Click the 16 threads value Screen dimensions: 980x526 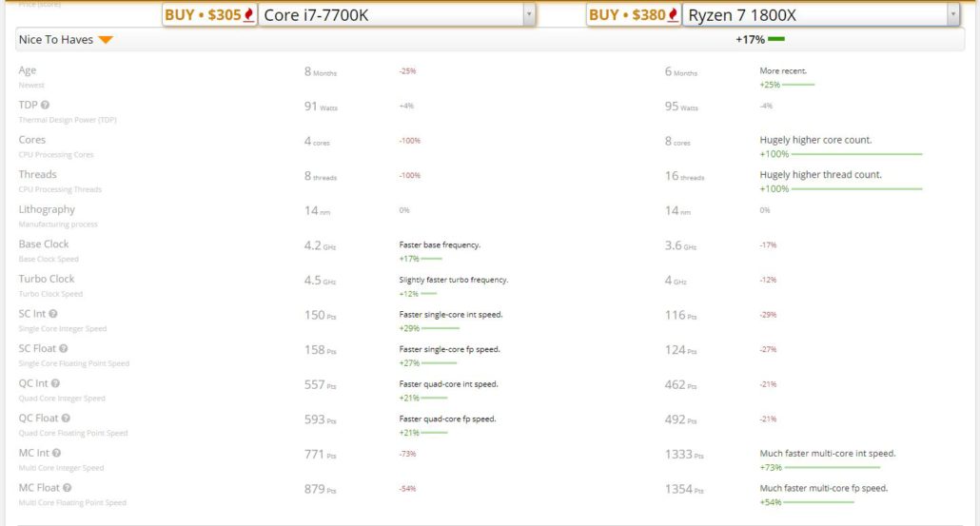[x=684, y=176]
